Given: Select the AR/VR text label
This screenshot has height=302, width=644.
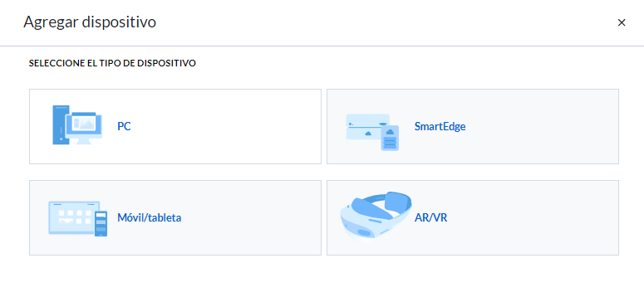Looking at the screenshot, I should (430, 217).
